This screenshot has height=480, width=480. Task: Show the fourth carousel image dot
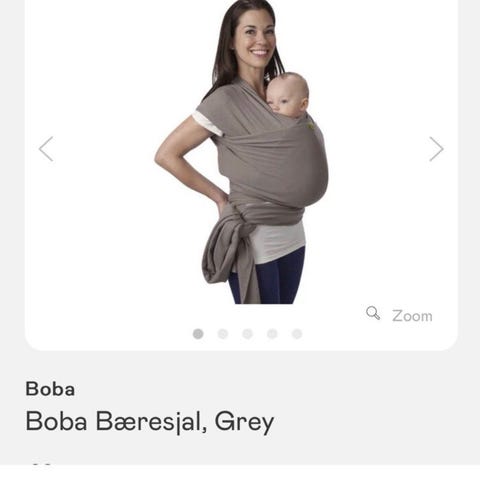(272, 334)
